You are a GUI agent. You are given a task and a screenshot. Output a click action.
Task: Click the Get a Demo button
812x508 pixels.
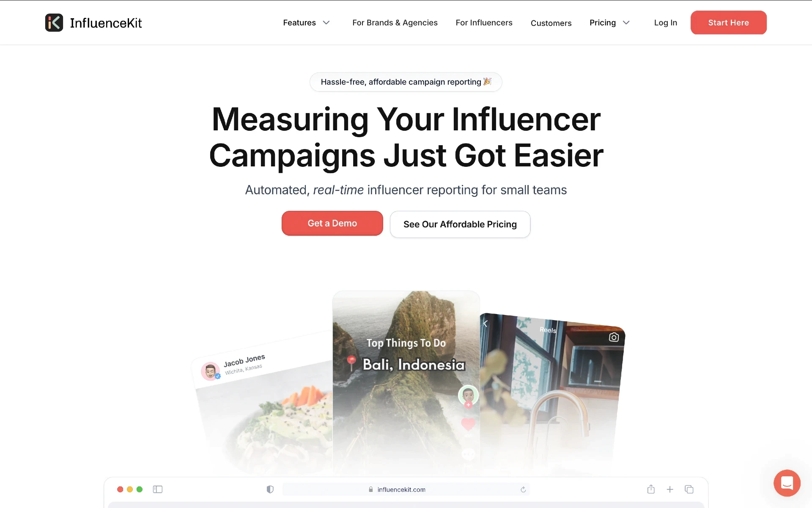click(332, 223)
